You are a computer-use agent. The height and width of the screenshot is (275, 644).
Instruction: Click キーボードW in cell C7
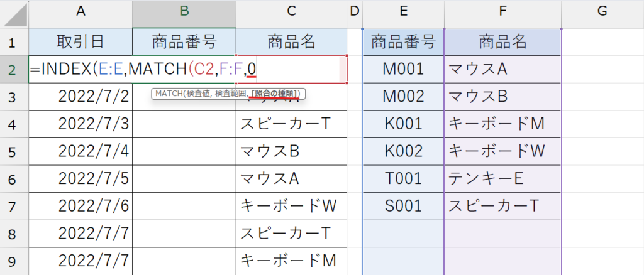(292, 207)
